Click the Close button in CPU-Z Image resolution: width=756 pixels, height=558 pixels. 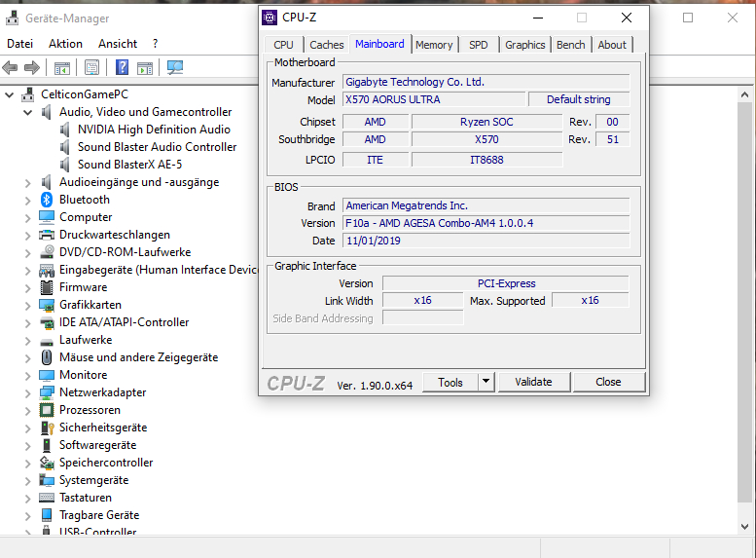tap(608, 382)
